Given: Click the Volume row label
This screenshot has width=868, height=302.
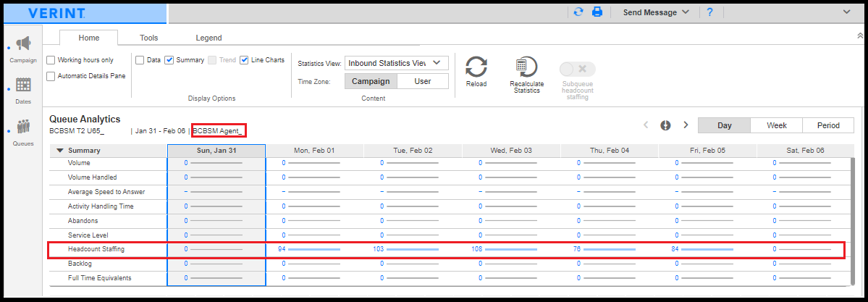Looking at the screenshot, I should point(79,163).
